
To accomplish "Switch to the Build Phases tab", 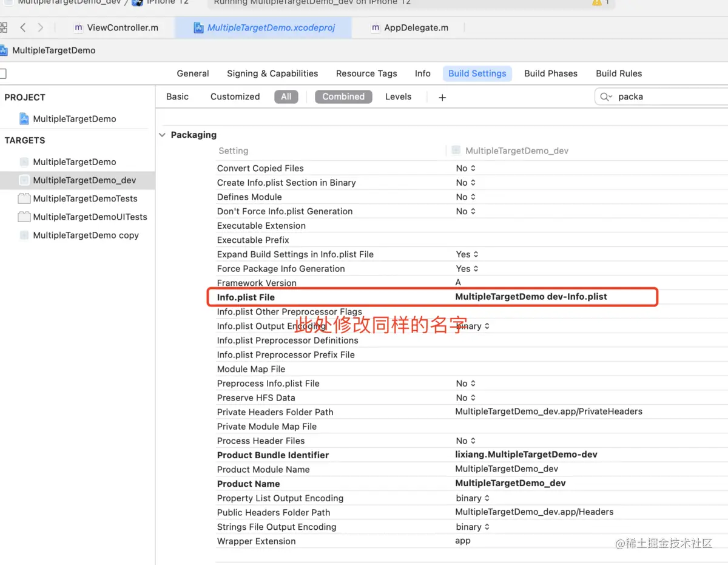I will point(551,73).
